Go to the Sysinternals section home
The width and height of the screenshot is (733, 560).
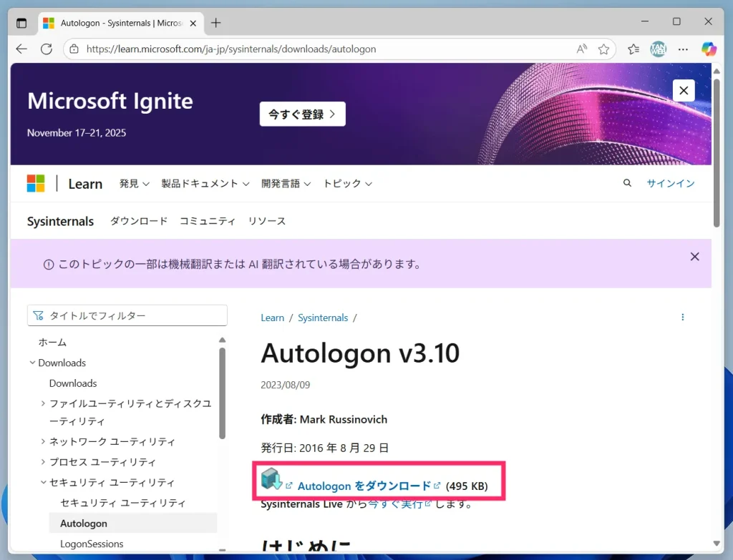click(60, 222)
